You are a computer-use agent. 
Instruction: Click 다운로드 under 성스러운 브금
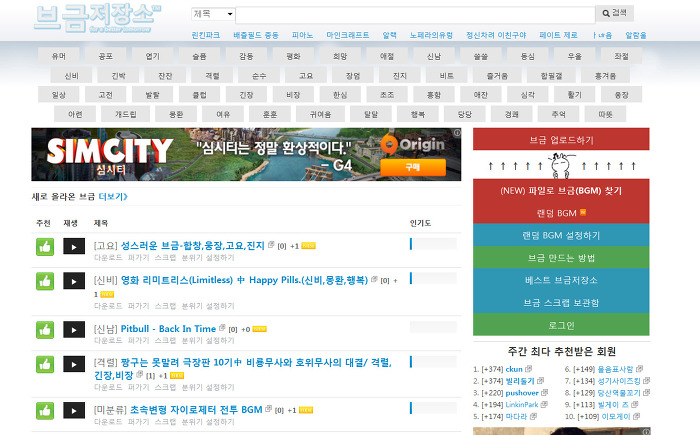(x=108, y=258)
